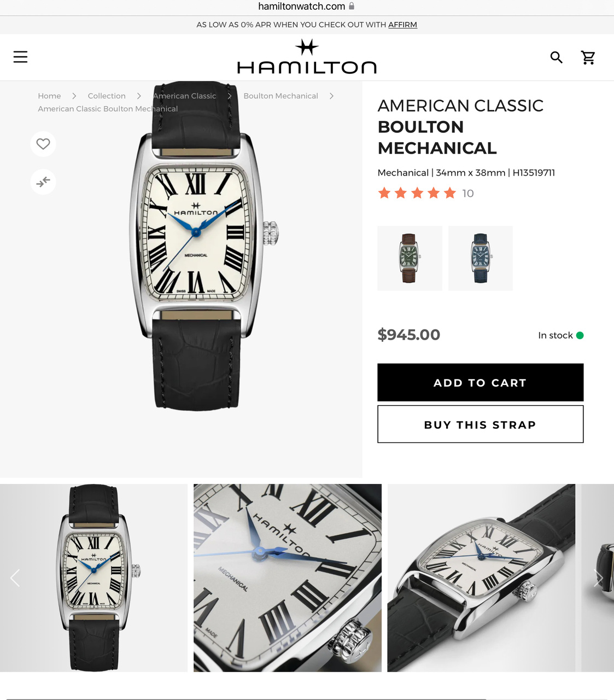The image size is (614, 700).
Task: Click the search magnifier icon
Action: [556, 57]
